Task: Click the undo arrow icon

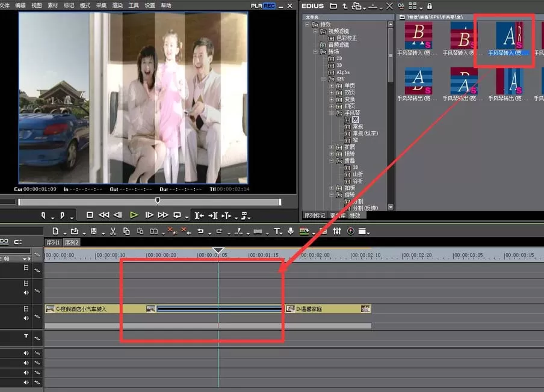Action: pos(200,231)
